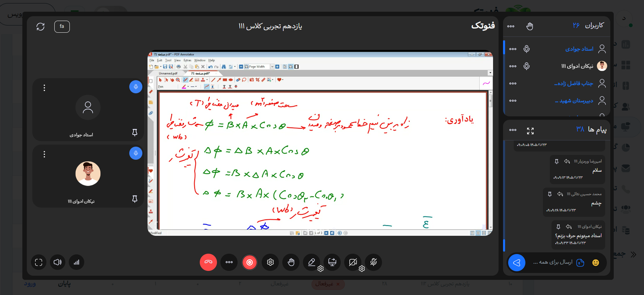Open pen line width selector

click(194, 87)
